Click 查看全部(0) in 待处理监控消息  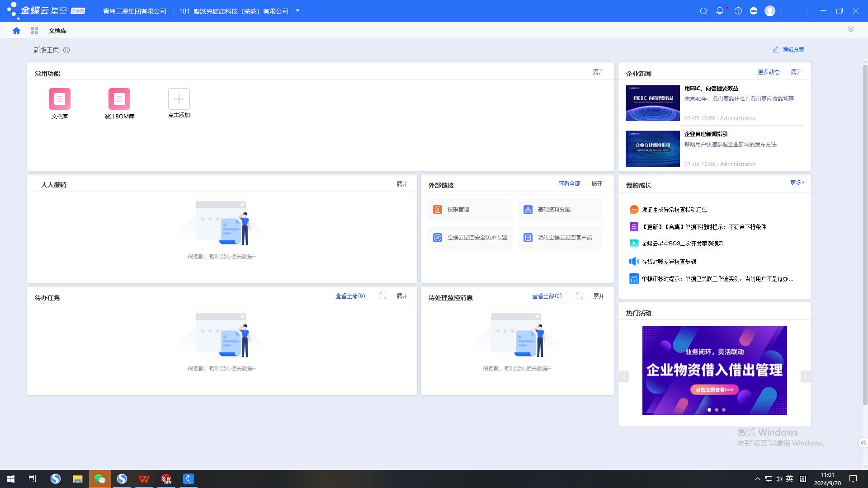coord(547,296)
